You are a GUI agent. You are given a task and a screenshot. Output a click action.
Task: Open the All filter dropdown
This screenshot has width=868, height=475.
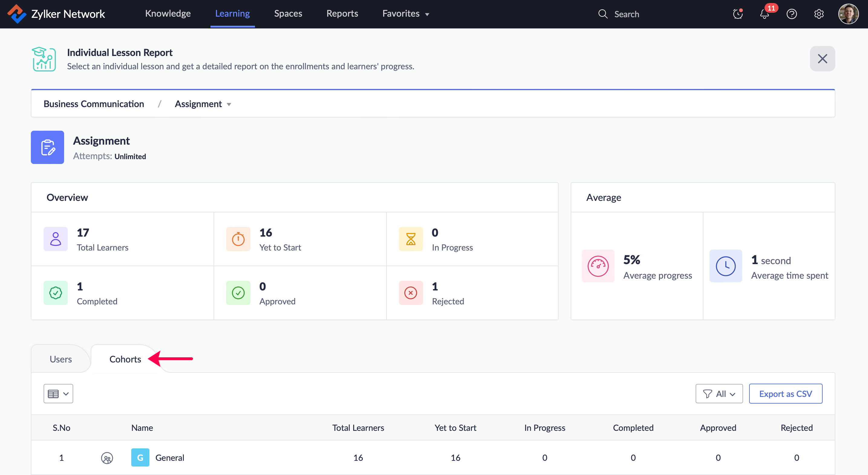pos(719,394)
